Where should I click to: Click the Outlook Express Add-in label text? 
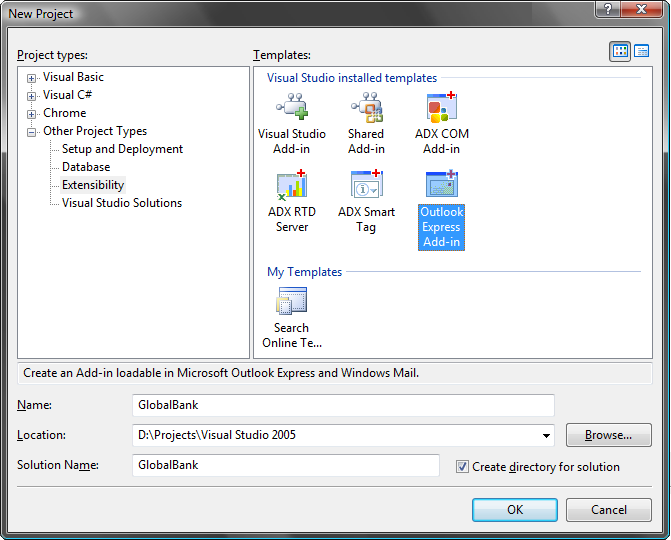[442, 227]
